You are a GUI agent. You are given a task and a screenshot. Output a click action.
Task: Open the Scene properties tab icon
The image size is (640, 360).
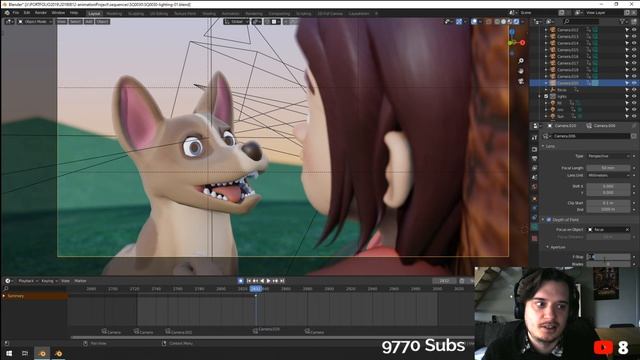(x=535, y=178)
